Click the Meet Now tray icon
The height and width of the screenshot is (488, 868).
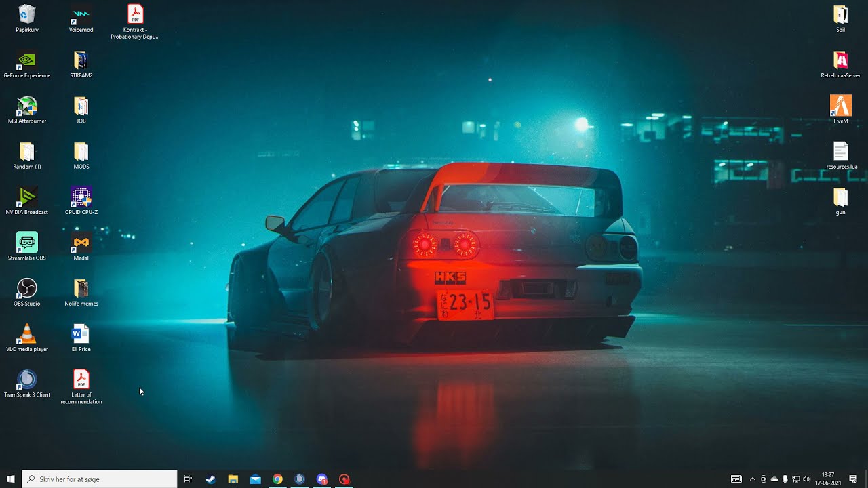[x=764, y=479]
